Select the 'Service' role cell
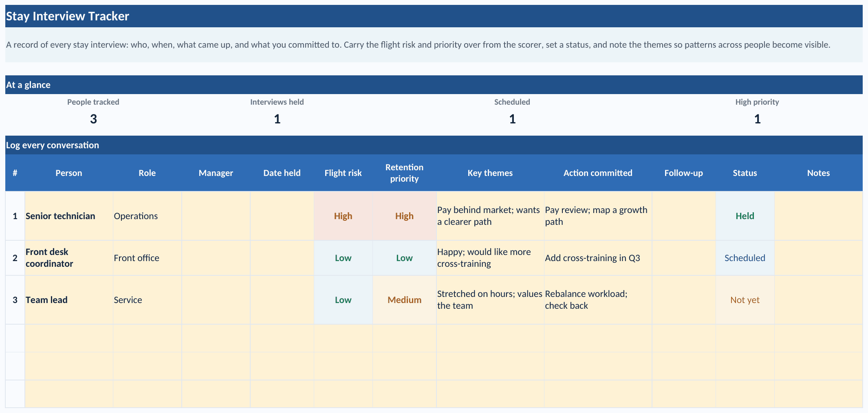 [147, 300]
